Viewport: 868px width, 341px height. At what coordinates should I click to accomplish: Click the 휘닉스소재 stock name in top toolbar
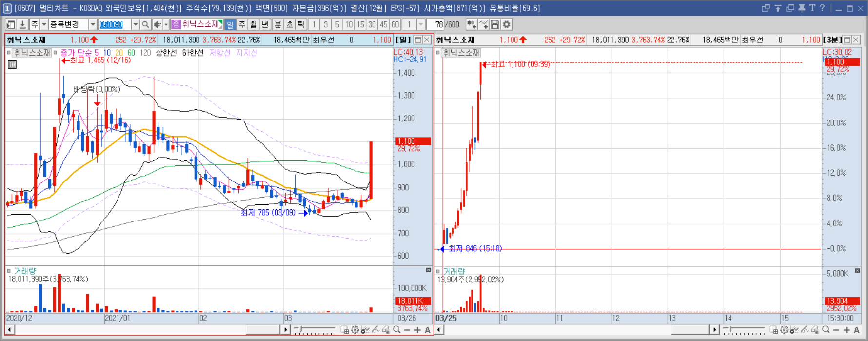[200, 24]
